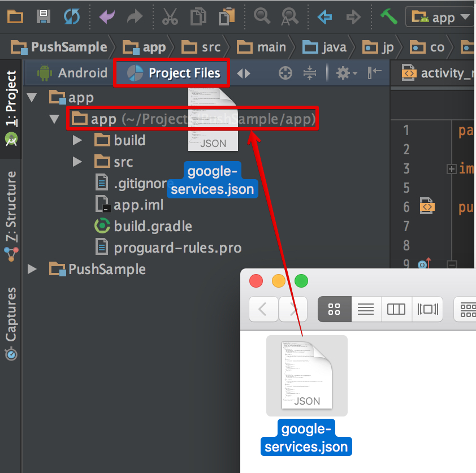Select the build.gradle file
This screenshot has width=476, height=473.
[143, 227]
